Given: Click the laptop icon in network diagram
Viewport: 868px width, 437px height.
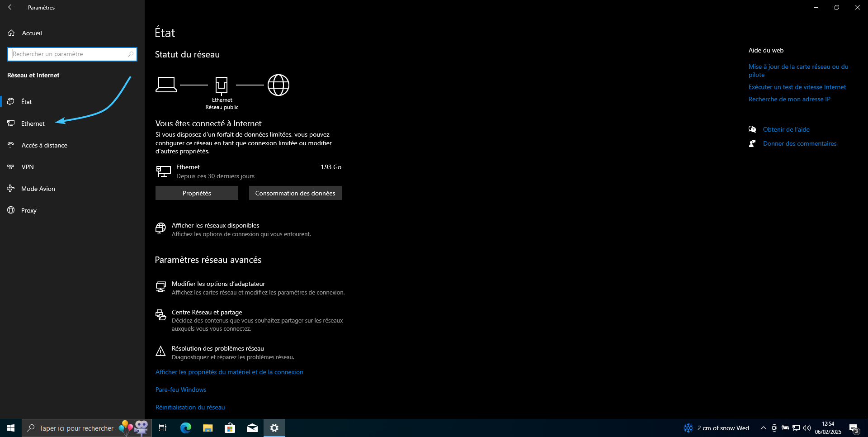Looking at the screenshot, I should pos(166,85).
